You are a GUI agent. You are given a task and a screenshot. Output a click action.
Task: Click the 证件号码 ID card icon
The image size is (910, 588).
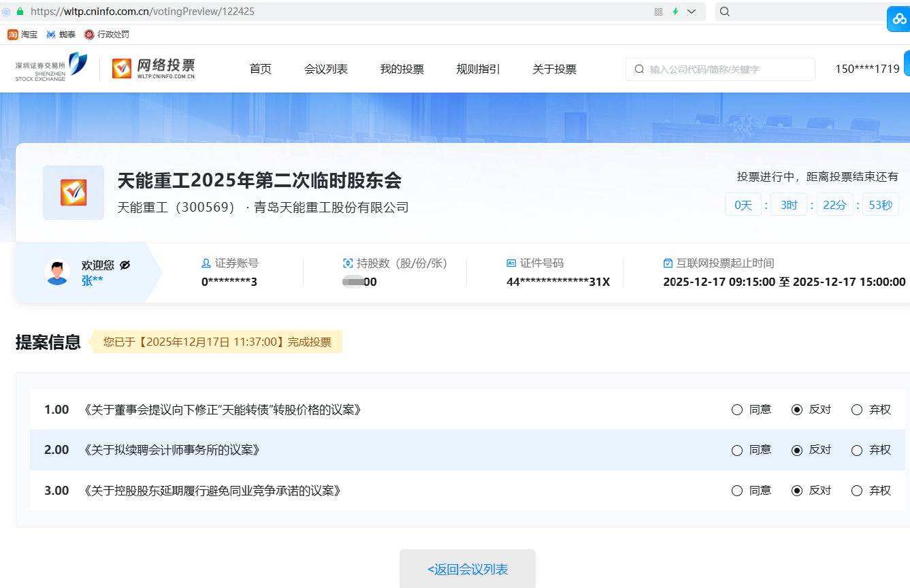pos(511,263)
